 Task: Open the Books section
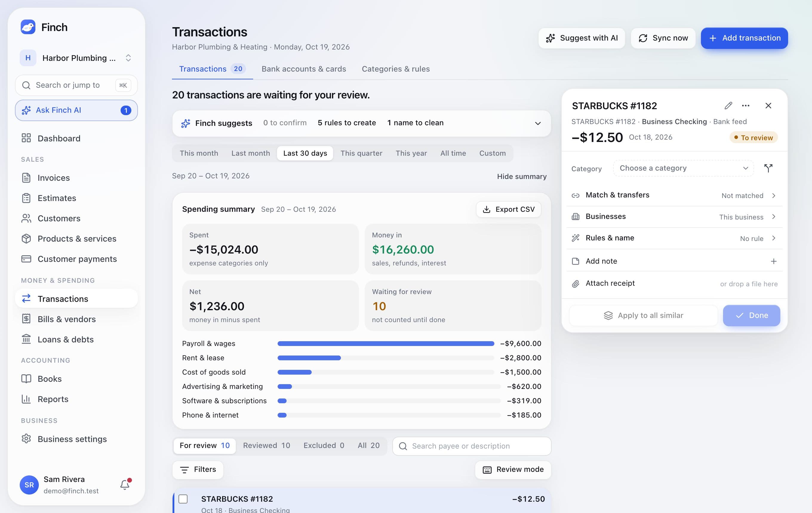[76, 378]
